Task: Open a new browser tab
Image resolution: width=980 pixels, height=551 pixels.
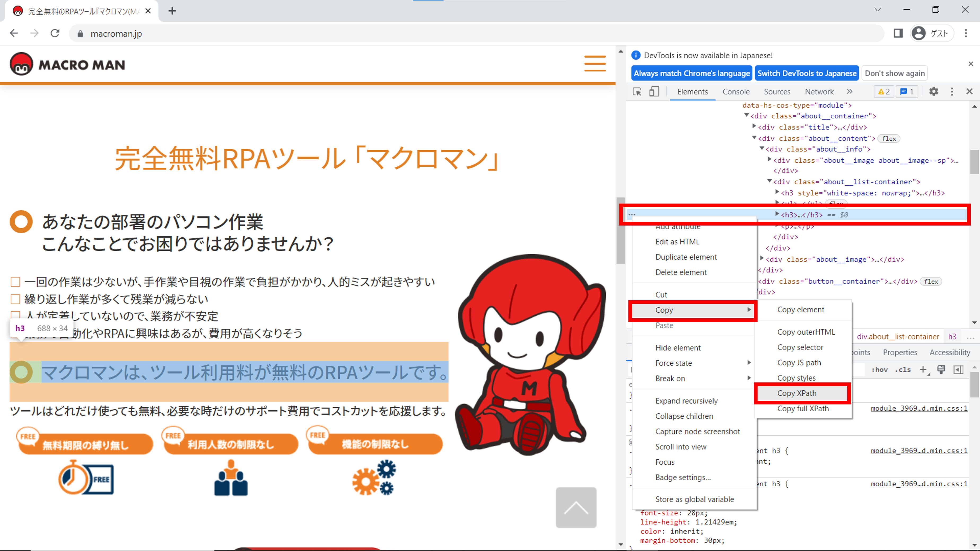Action: point(172,11)
